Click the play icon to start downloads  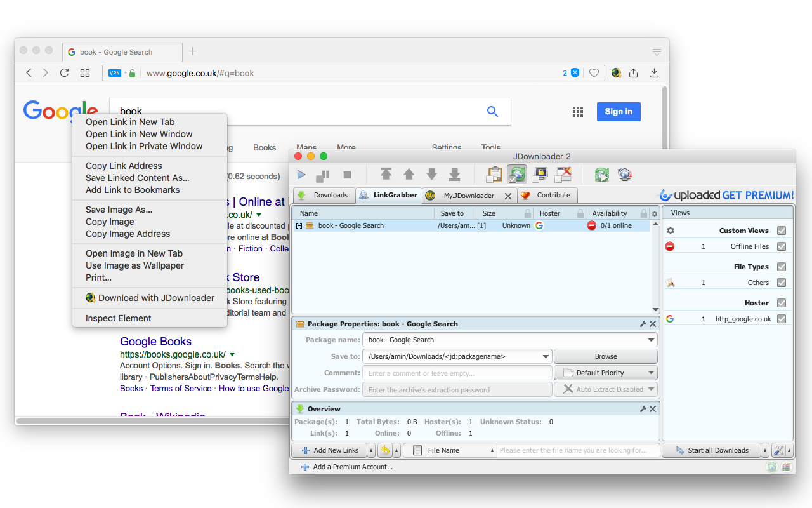coord(302,174)
